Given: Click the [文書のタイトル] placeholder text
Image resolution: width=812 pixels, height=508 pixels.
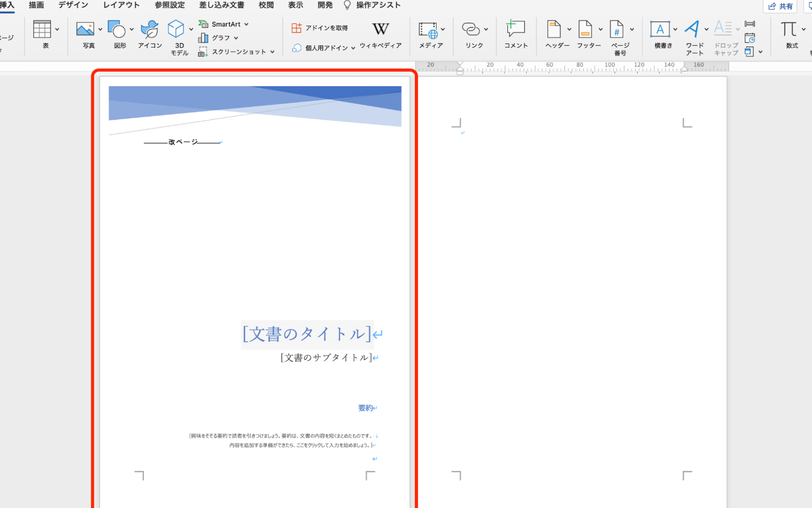Looking at the screenshot, I should (x=305, y=334).
